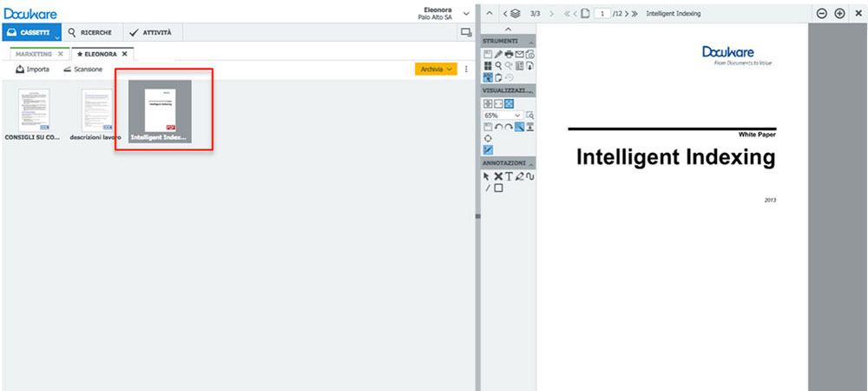The height and width of the screenshot is (391, 868).
Task: Click the save view settings icon
Action: tap(488, 127)
